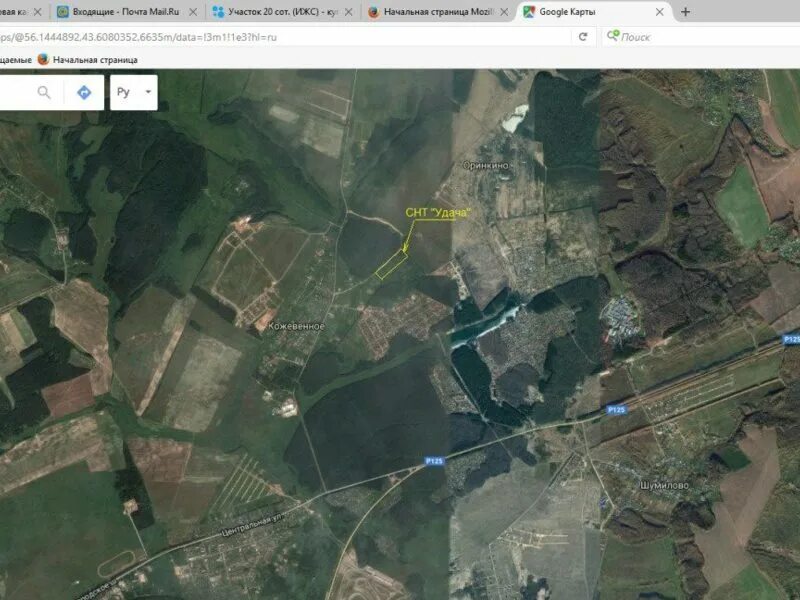800x600 pixels.
Task: Click the Оринкино place label on map
Action: pos(487,165)
